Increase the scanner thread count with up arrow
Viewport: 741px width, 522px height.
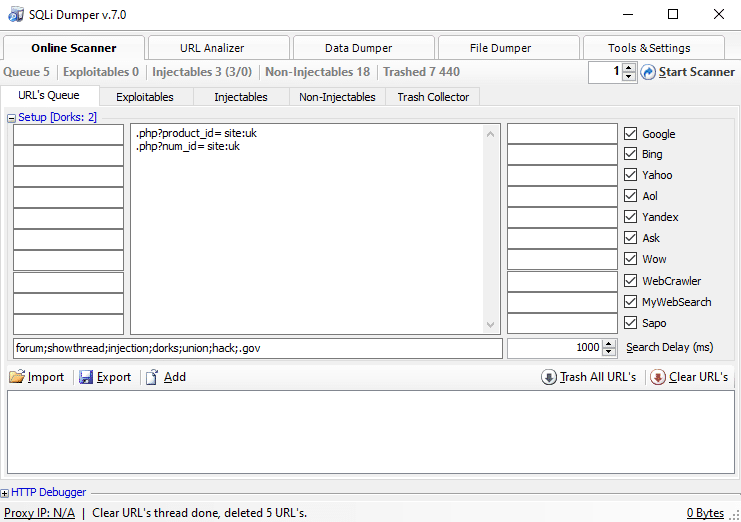point(629,68)
